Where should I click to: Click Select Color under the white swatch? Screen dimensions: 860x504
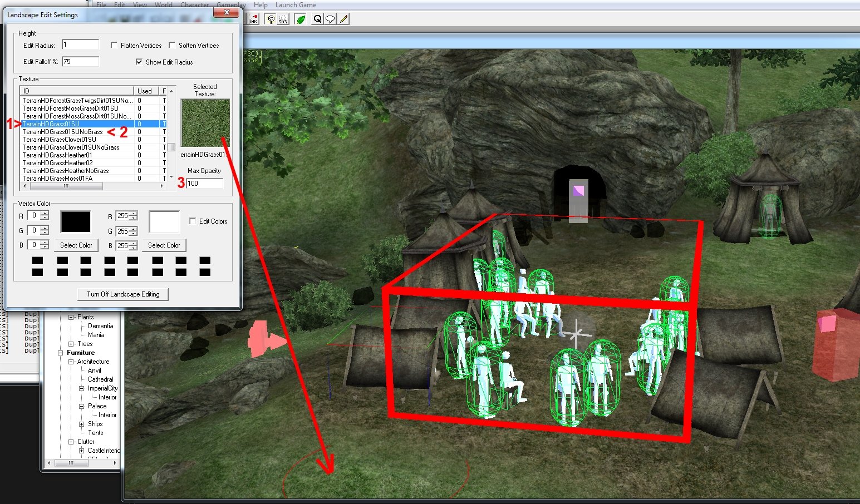click(x=164, y=245)
